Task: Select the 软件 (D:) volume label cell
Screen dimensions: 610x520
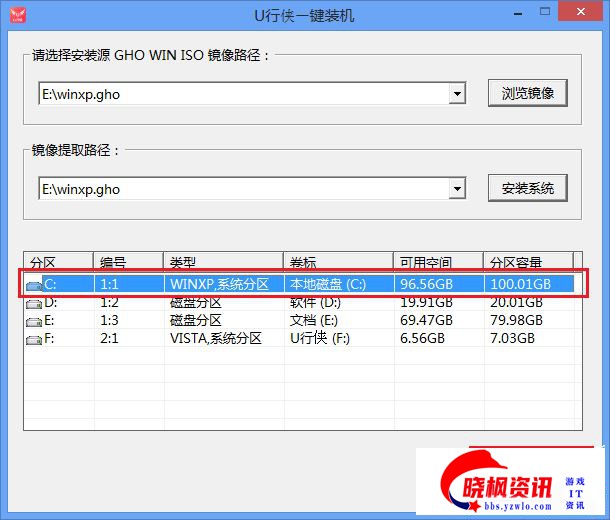Action: pos(316,303)
